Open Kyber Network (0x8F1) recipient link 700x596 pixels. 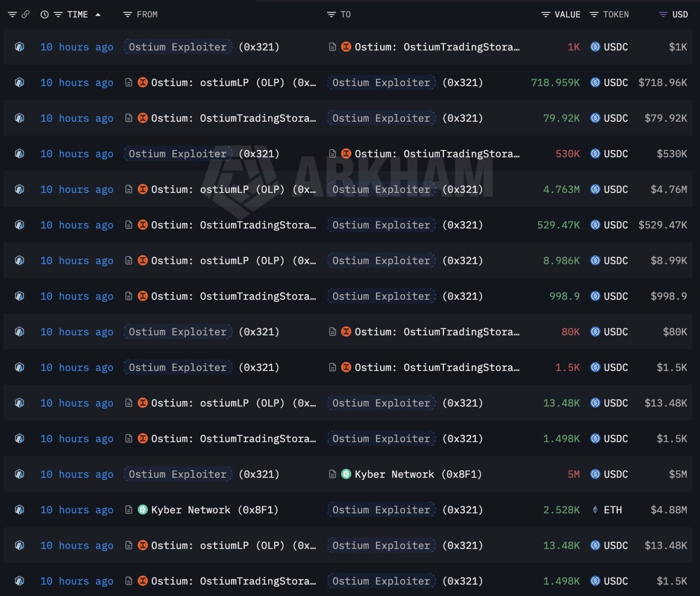coord(418,474)
